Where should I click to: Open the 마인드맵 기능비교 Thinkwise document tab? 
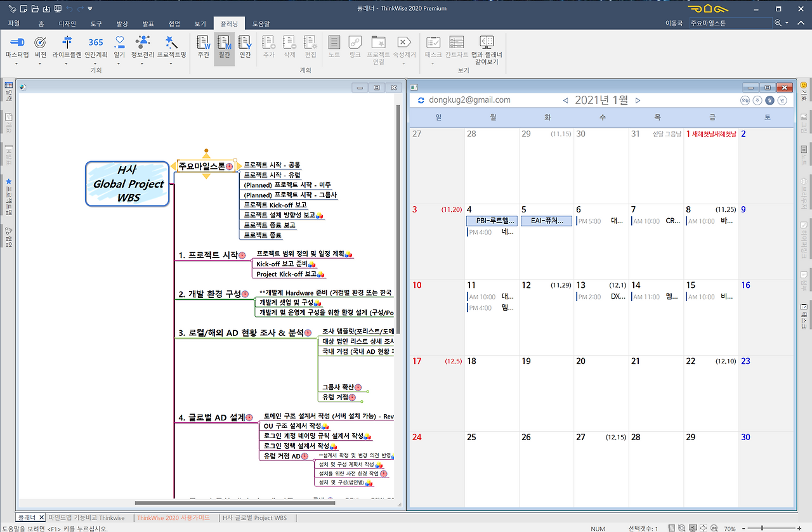pos(87,518)
